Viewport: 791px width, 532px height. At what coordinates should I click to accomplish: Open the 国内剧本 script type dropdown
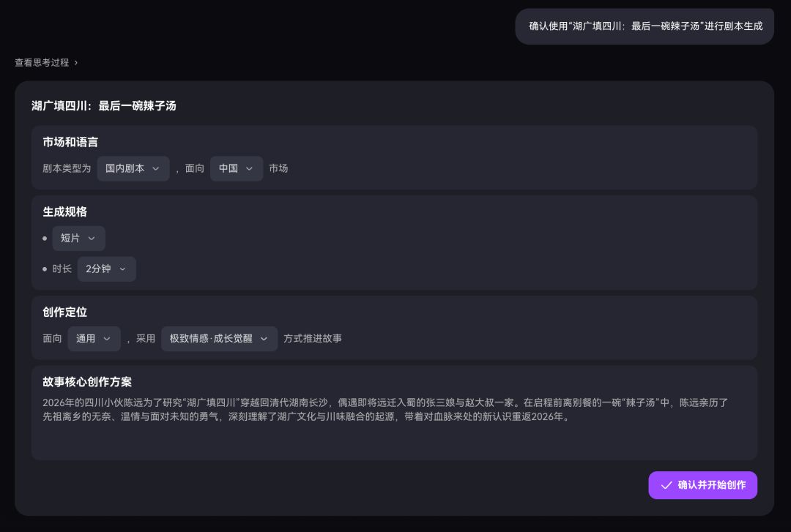(133, 168)
